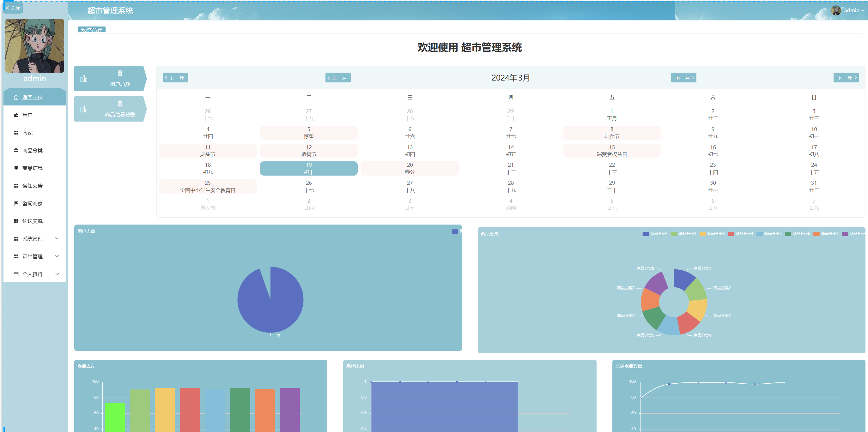
Task: Click the 商品分类 briefcase icon
Action: pyautogui.click(x=16, y=151)
